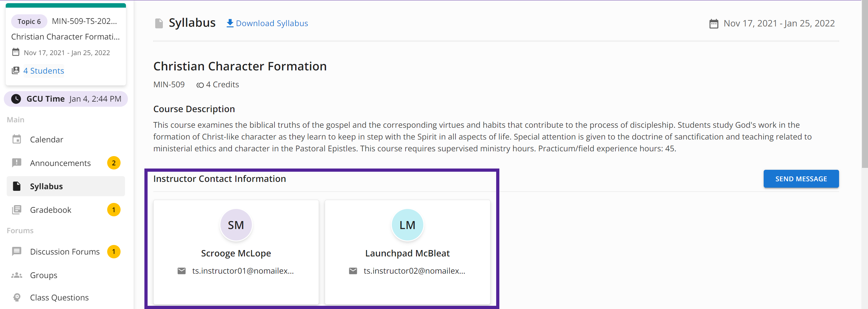Open Discussion Forums in sidebar
Screen dimensions: 868x309
pos(66,252)
